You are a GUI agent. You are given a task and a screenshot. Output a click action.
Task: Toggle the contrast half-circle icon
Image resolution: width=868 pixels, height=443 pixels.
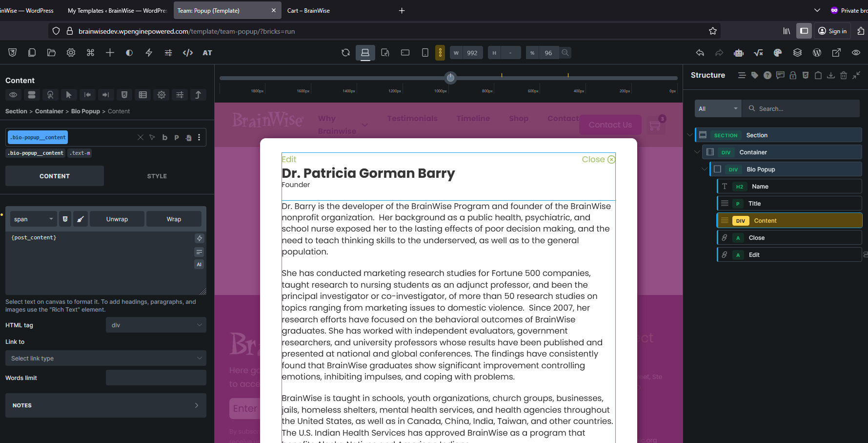(x=129, y=53)
